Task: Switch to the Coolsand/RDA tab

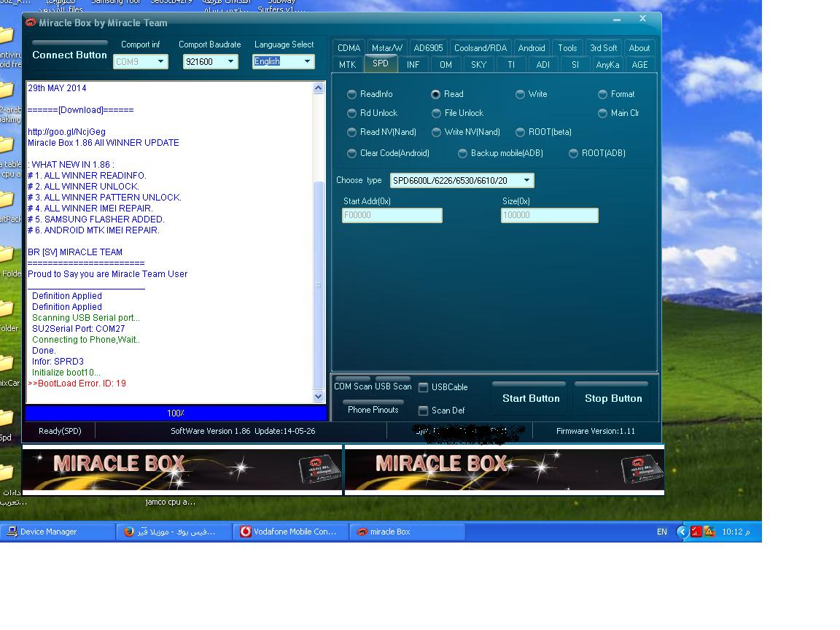Action: 481,47
